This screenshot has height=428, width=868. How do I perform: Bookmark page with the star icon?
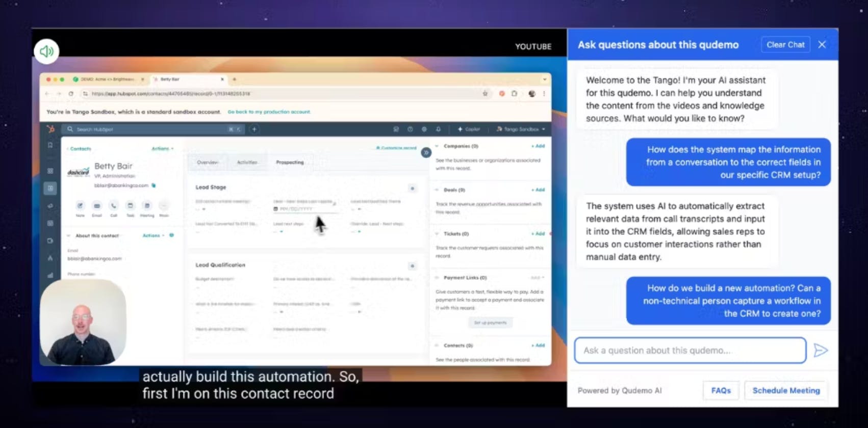tap(485, 94)
